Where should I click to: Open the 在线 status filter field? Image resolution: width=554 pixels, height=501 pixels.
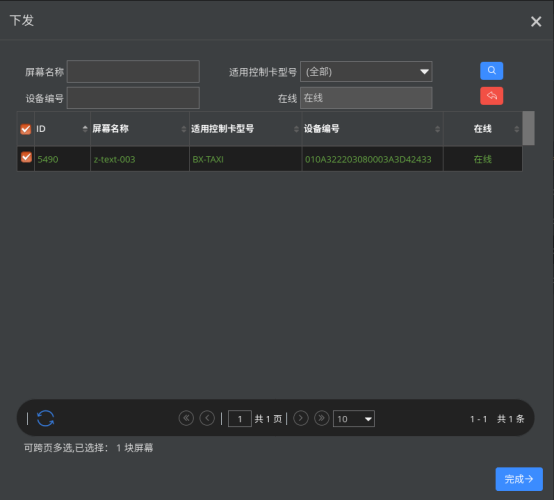pyautogui.click(x=366, y=98)
